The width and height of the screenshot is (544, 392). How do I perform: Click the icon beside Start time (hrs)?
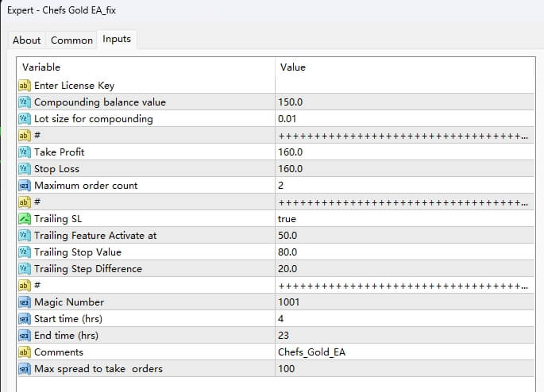[x=24, y=319]
